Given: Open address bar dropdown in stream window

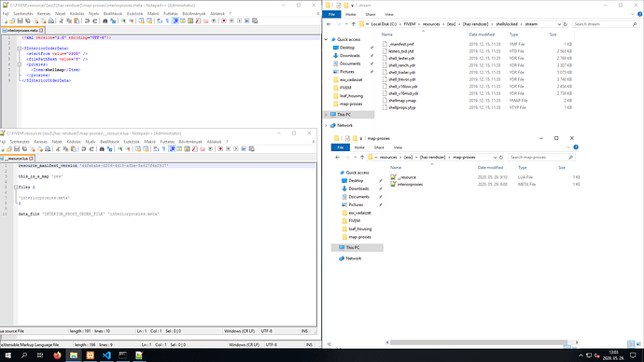Looking at the screenshot, I should pos(559,24).
